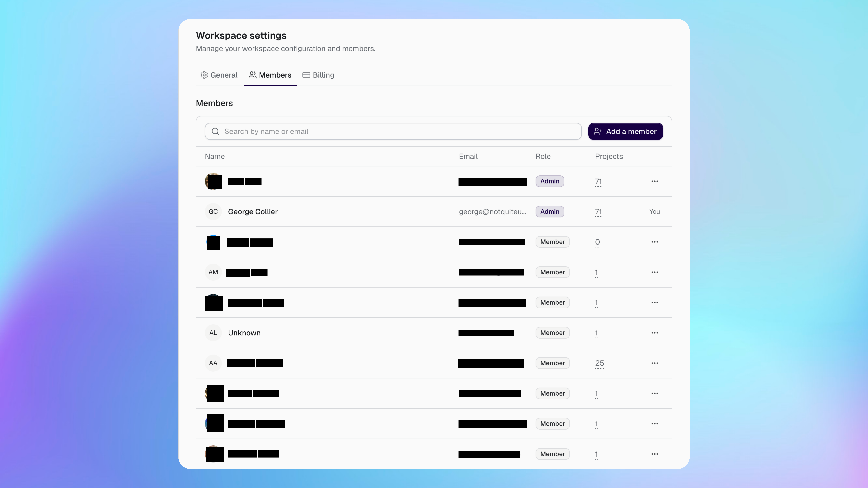The width and height of the screenshot is (868, 488).
Task: Select the Unknown member name
Action: [x=244, y=333]
